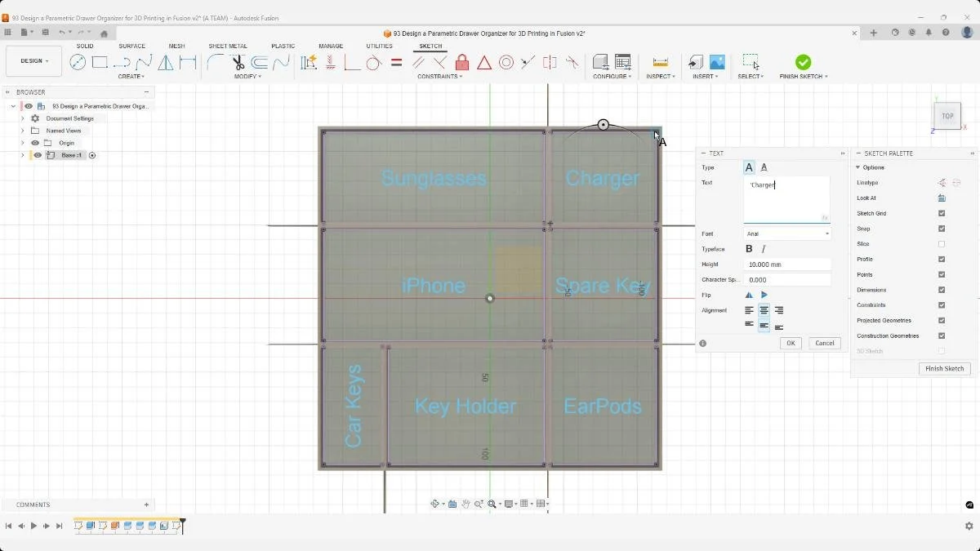Click OK in the Text dialog

tap(790, 343)
